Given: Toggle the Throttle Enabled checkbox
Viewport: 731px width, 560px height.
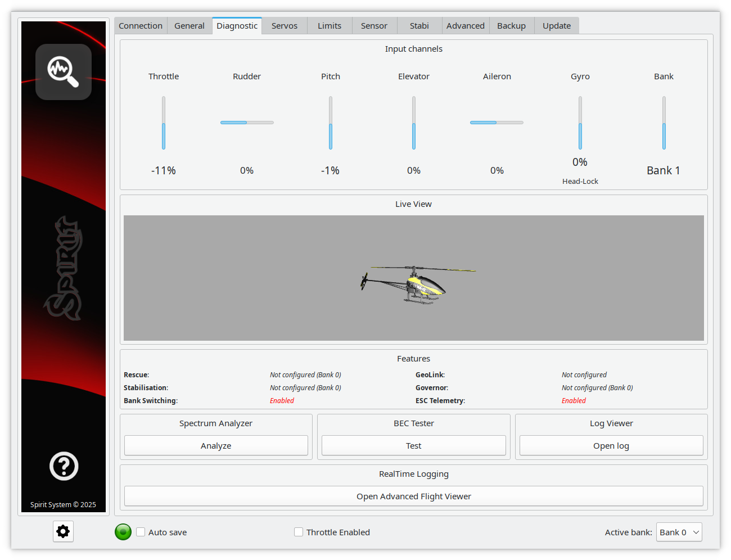Looking at the screenshot, I should [x=299, y=532].
